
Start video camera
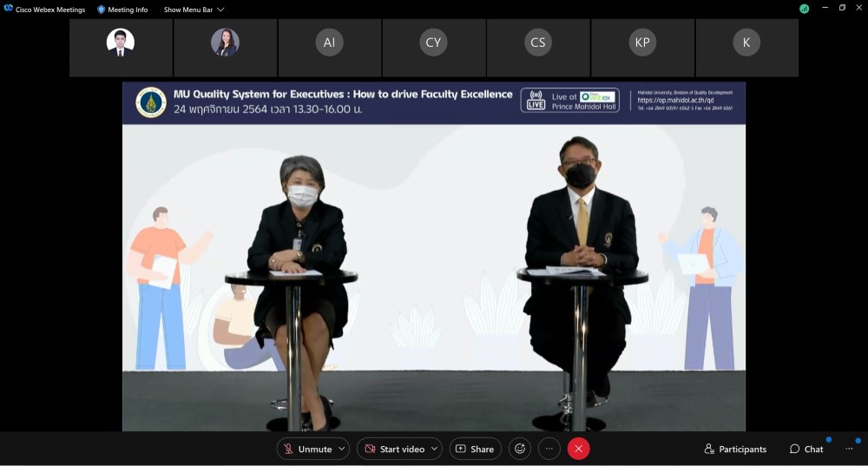click(x=394, y=449)
